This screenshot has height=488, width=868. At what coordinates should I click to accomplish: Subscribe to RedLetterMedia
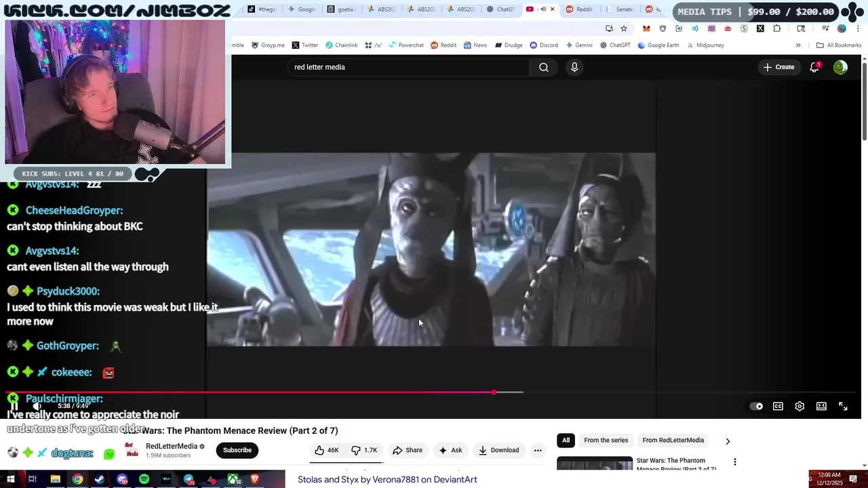pyautogui.click(x=237, y=450)
